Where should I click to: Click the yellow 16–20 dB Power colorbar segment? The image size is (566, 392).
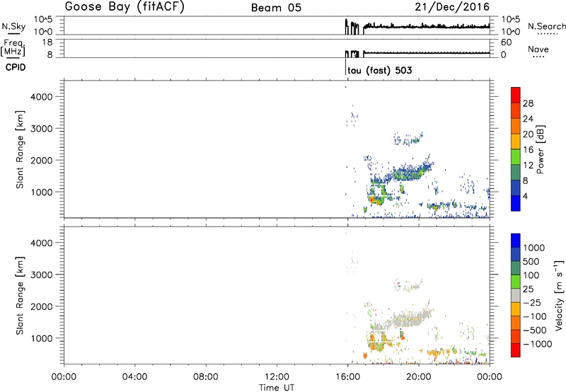click(x=516, y=141)
